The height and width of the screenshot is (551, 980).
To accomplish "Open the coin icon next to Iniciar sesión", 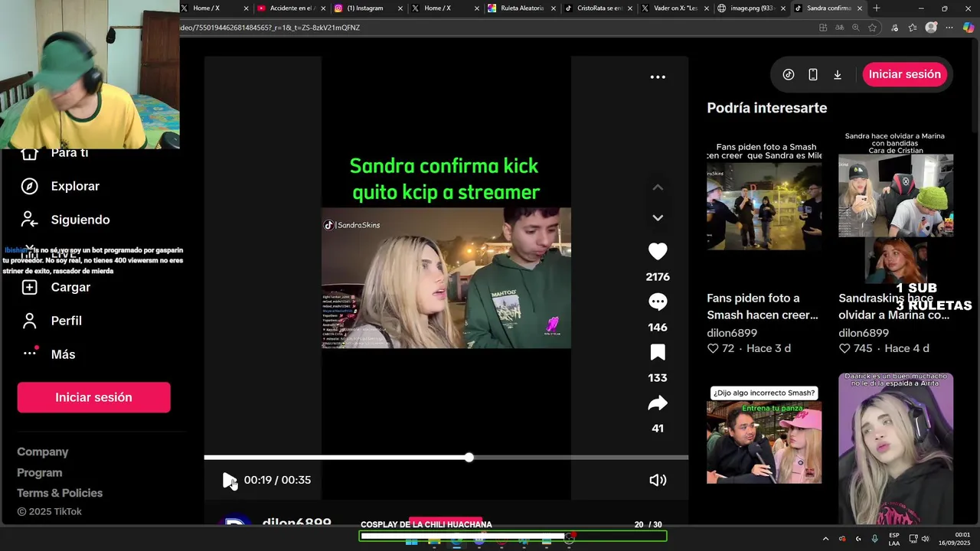I will [789, 74].
